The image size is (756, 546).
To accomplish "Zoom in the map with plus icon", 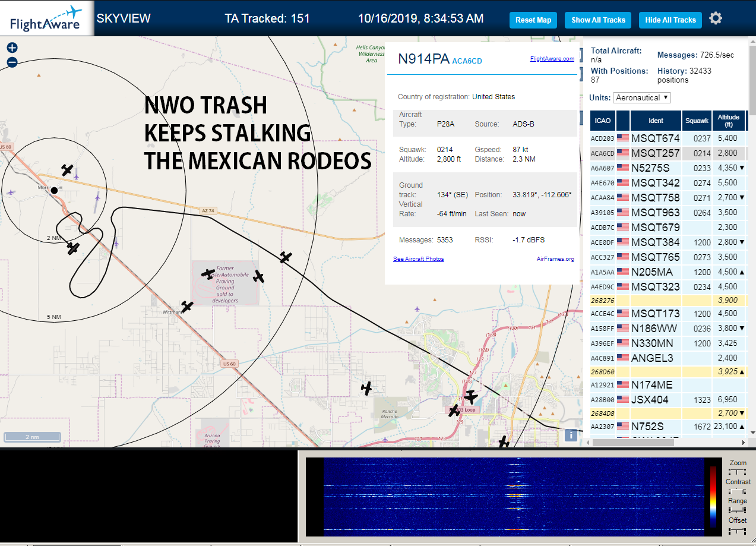I will [x=12, y=48].
